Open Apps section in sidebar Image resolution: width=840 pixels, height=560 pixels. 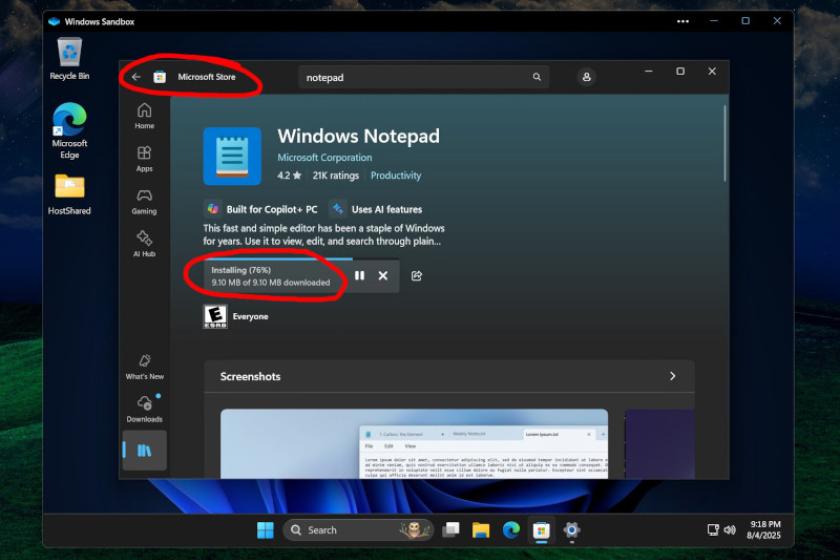point(144,159)
